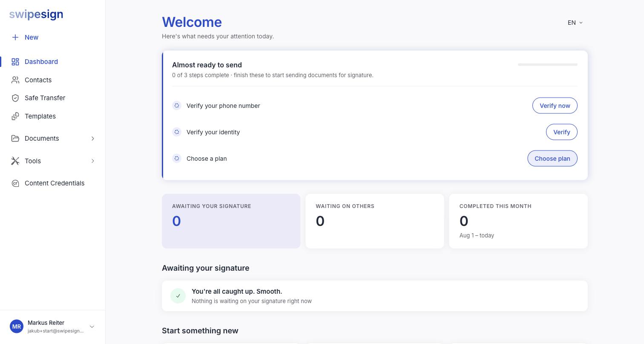Click the Dashboard grid icon
The width and height of the screenshot is (644, 344).
tap(15, 62)
